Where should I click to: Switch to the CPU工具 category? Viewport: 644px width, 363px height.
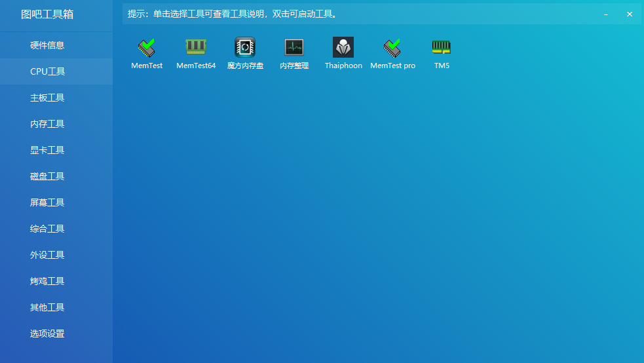(56, 71)
